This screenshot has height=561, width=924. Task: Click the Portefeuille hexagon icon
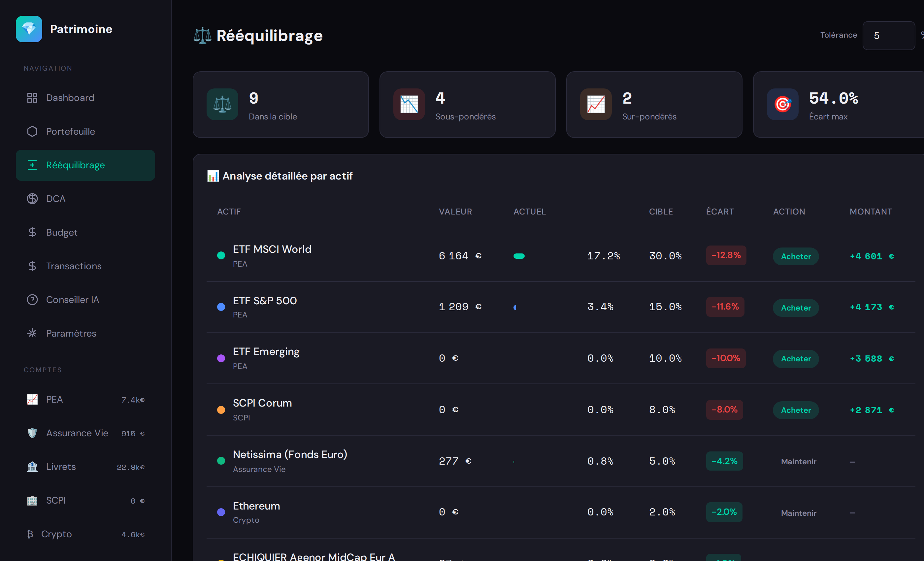(32, 132)
